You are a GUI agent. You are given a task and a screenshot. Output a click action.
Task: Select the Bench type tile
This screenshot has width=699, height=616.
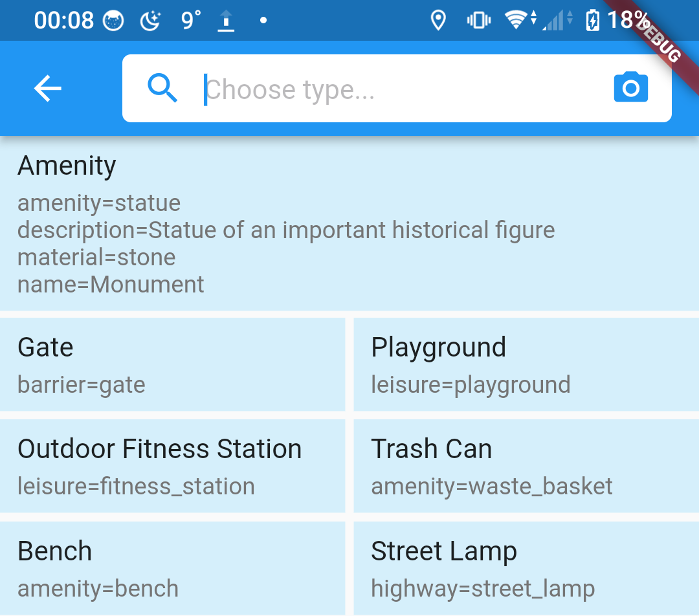(172, 568)
